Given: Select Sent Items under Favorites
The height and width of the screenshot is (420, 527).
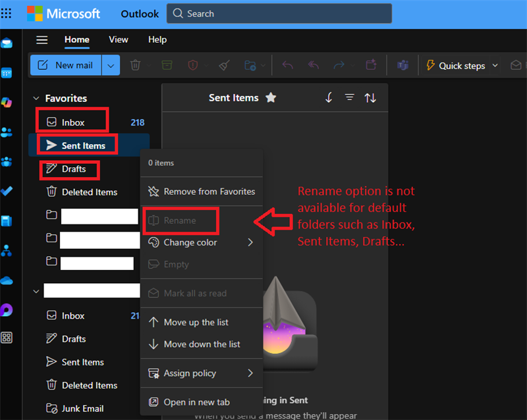Looking at the screenshot, I should click(x=89, y=145).
